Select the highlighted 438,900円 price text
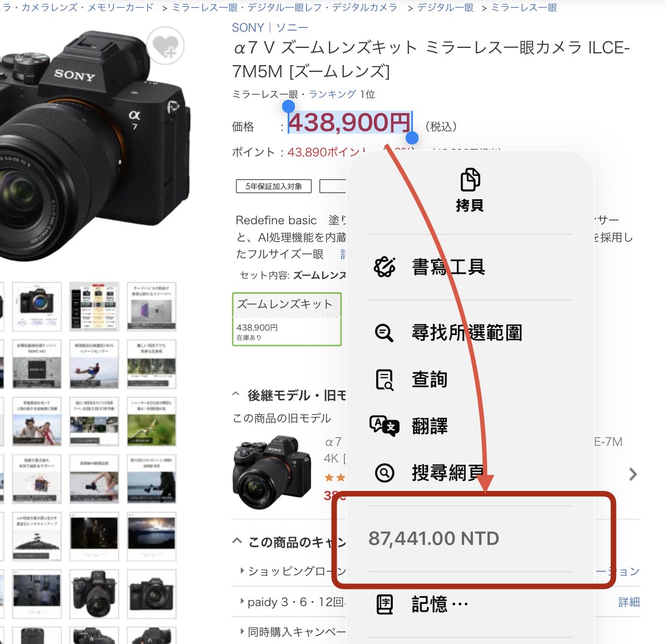This screenshot has width=665, height=644. coord(350,122)
